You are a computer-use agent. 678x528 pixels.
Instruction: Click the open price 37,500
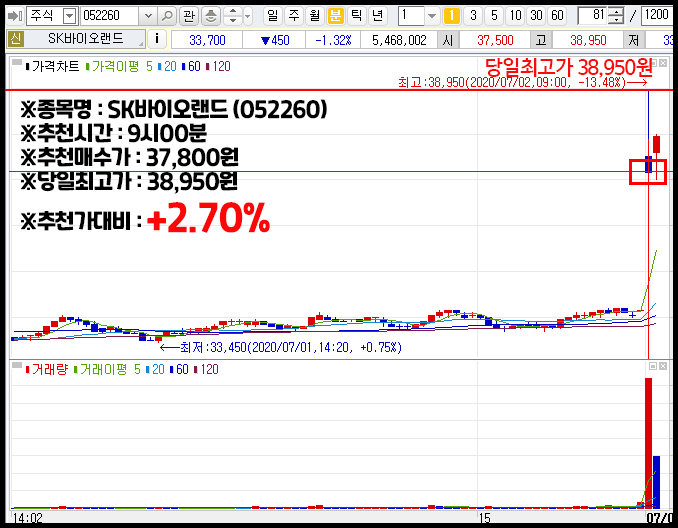pos(495,41)
